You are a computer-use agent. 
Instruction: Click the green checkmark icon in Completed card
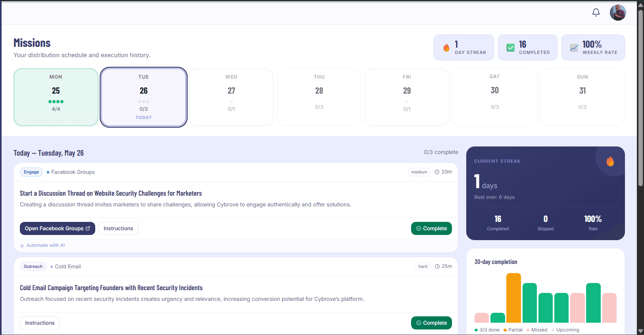(511, 48)
